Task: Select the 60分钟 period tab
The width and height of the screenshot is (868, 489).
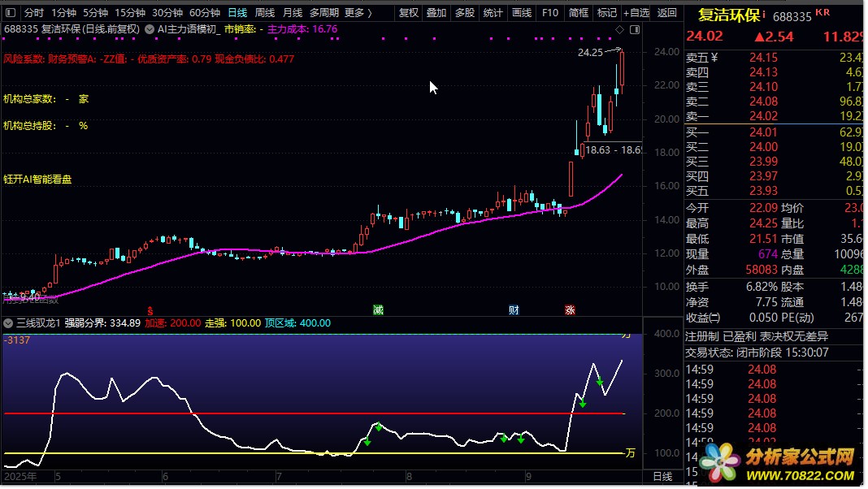Action: pyautogui.click(x=205, y=13)
